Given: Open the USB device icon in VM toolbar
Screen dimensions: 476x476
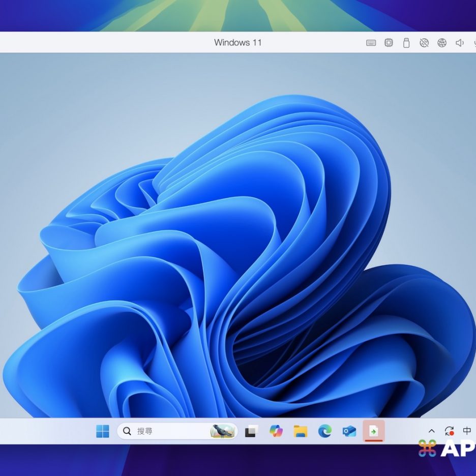Looking at the screenshot, I should click(x=406, y=43).
